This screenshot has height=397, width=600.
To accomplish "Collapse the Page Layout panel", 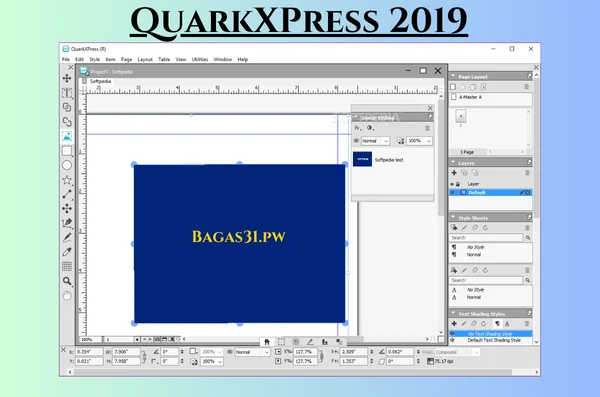I will pyautogui.click(x=453, y=76).
